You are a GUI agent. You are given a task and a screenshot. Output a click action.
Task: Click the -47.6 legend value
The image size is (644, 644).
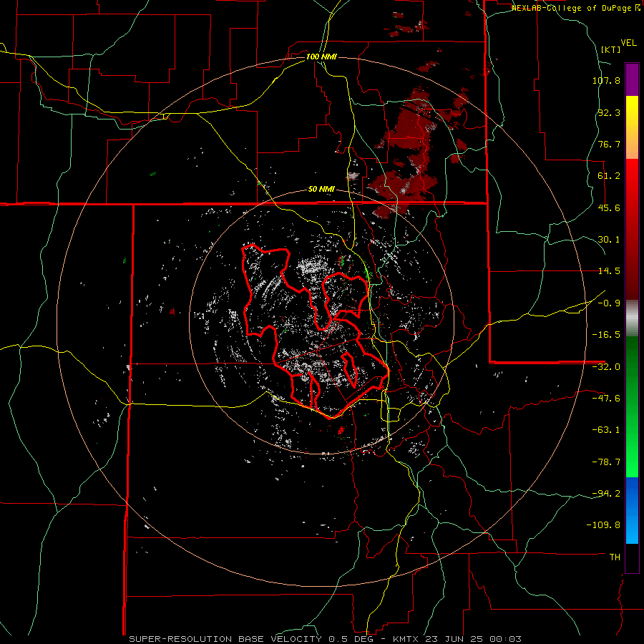pyautogui.click(x=606, y=399)
